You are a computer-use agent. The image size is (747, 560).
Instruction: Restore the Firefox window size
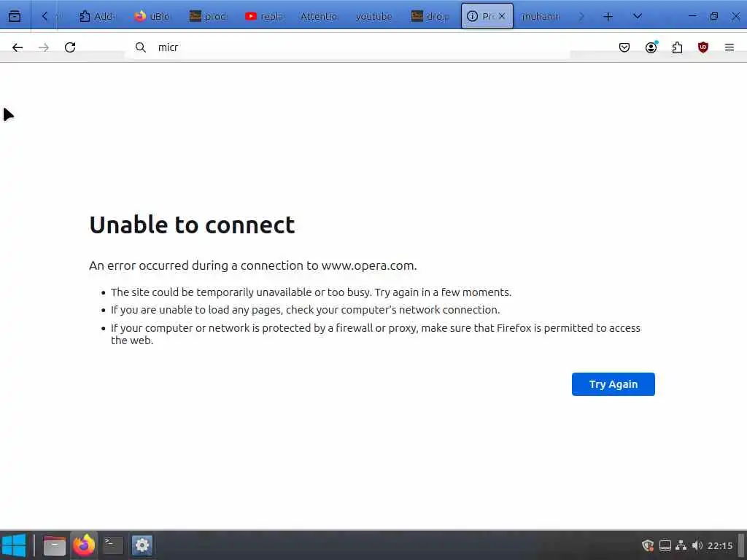click(x=713, y=16)
